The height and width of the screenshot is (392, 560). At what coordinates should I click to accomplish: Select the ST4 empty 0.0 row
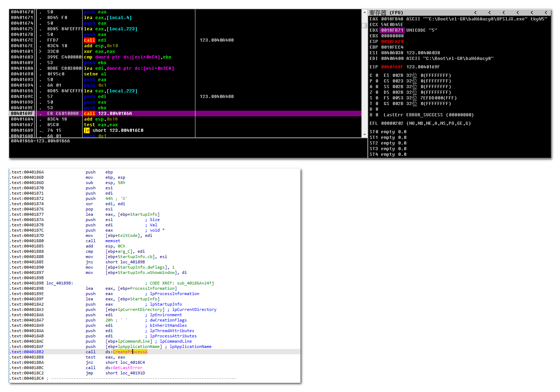point(388,154)
